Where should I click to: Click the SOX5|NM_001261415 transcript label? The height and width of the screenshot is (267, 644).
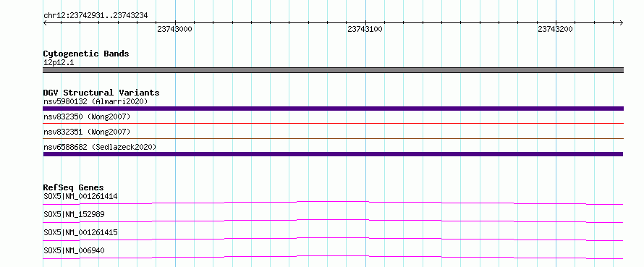tap(80, 232)
